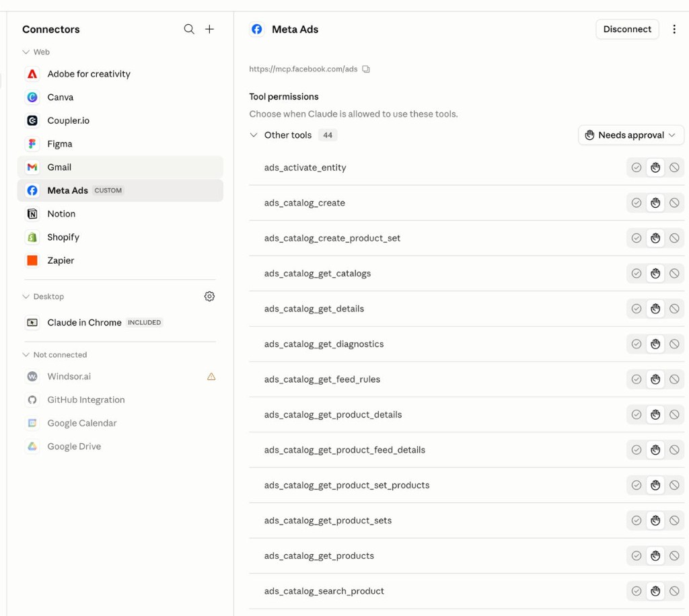The height and width of the screenshot is (616, 689).
Task: Click the Meta Ads header Facebook logo
Action: tap(256, 29)
